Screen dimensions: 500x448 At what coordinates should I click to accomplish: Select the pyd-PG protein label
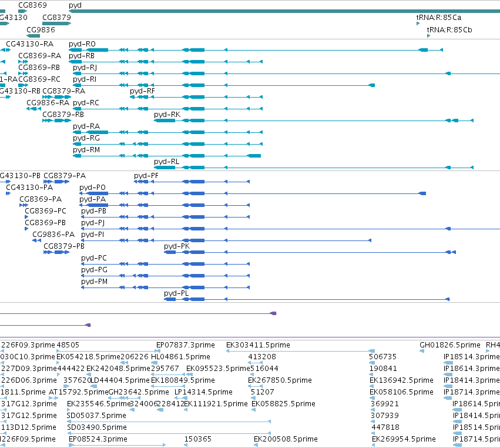click(94, 270)
